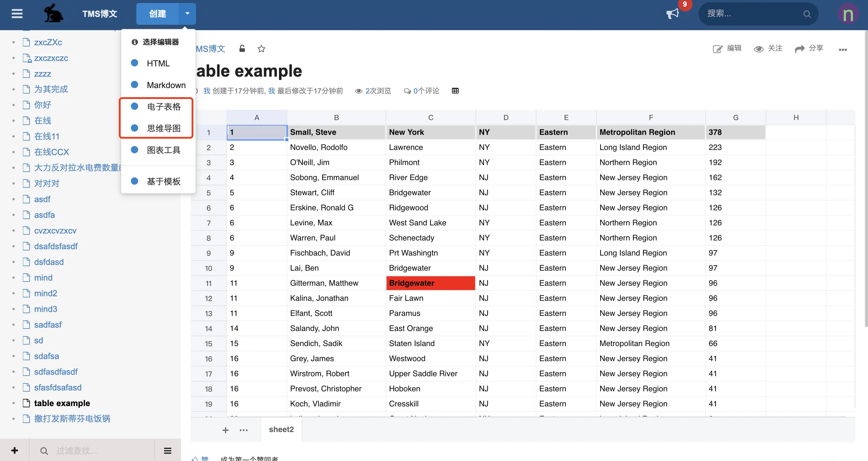Click the unlock padlock icon beside title

point(242,49)
